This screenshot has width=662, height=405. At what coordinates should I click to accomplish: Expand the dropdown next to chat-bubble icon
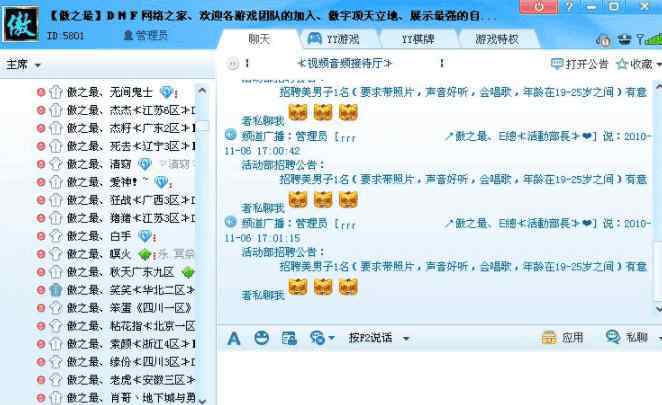[331, 338]
